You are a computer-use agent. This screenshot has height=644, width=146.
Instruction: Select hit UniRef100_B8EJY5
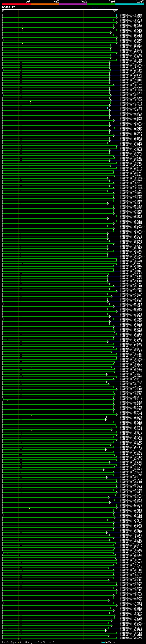131,85
